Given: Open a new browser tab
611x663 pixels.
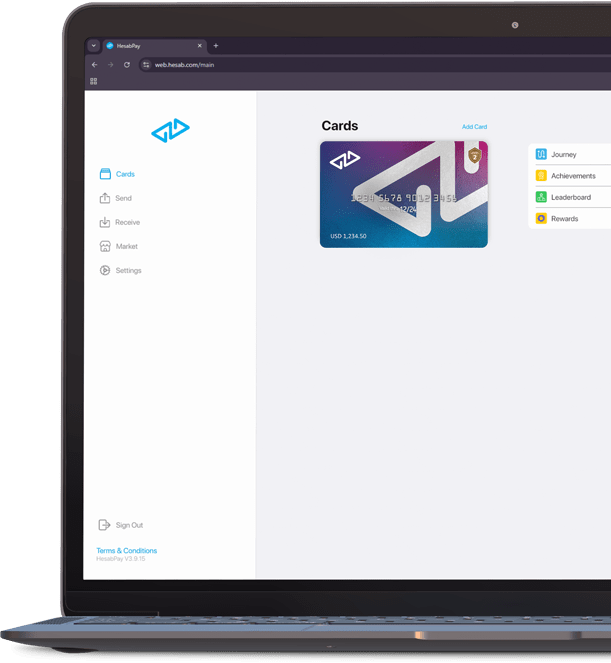Looking at the screenshot, I should [216, 46].
